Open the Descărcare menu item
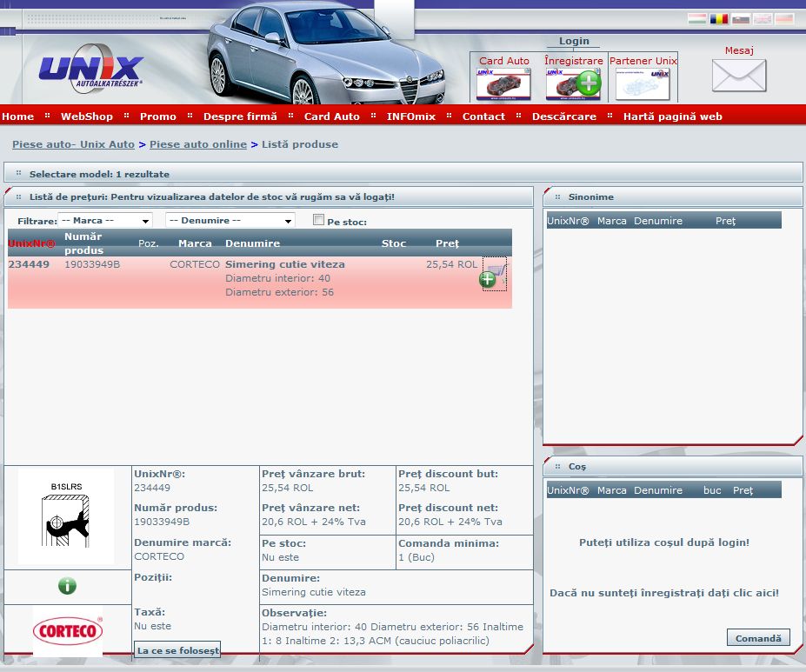This screenshot has width=806, height=672. tap(563, 116)
